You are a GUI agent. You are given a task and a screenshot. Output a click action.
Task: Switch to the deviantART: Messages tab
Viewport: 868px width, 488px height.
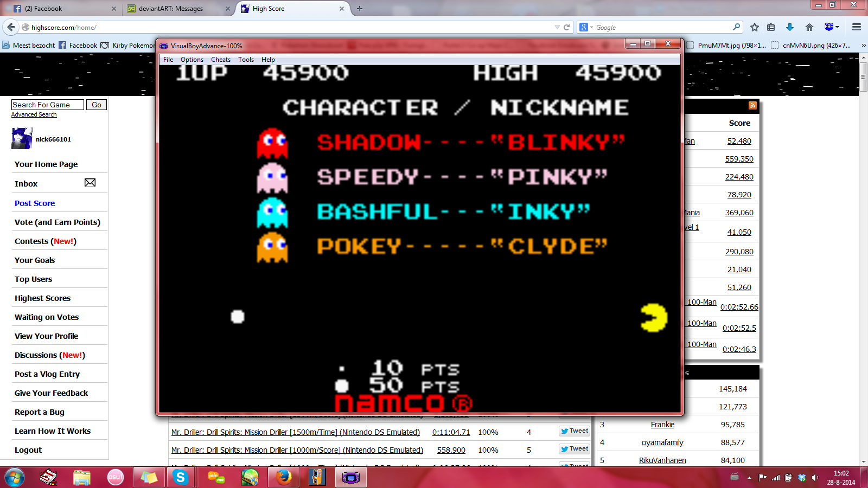pos(171,9)
